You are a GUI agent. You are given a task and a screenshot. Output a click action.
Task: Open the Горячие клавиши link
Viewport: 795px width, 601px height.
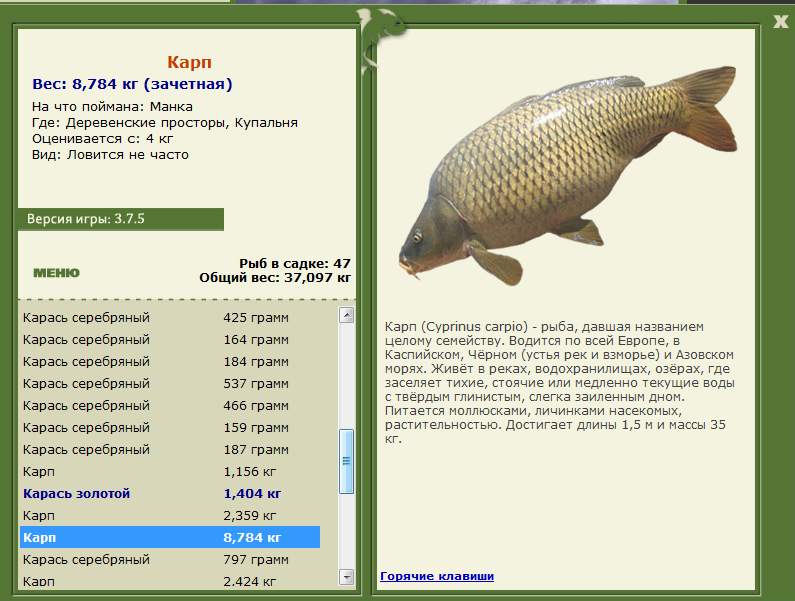tap(437, 576)
